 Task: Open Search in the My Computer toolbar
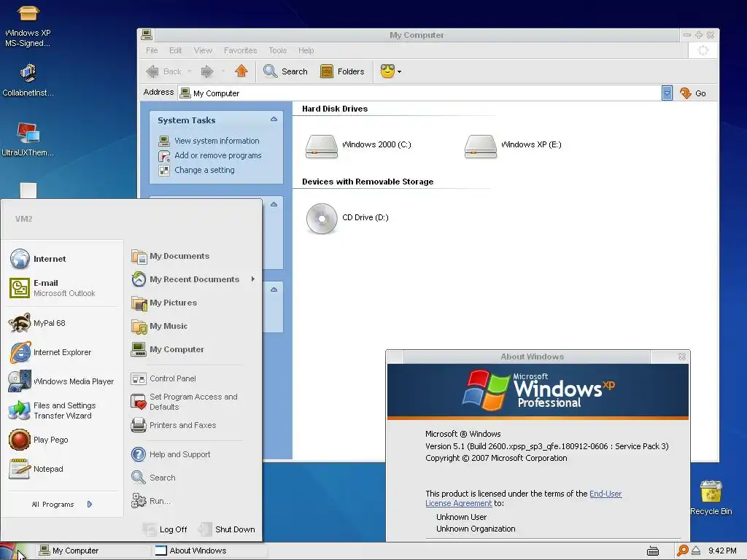(x=285, y=71)
